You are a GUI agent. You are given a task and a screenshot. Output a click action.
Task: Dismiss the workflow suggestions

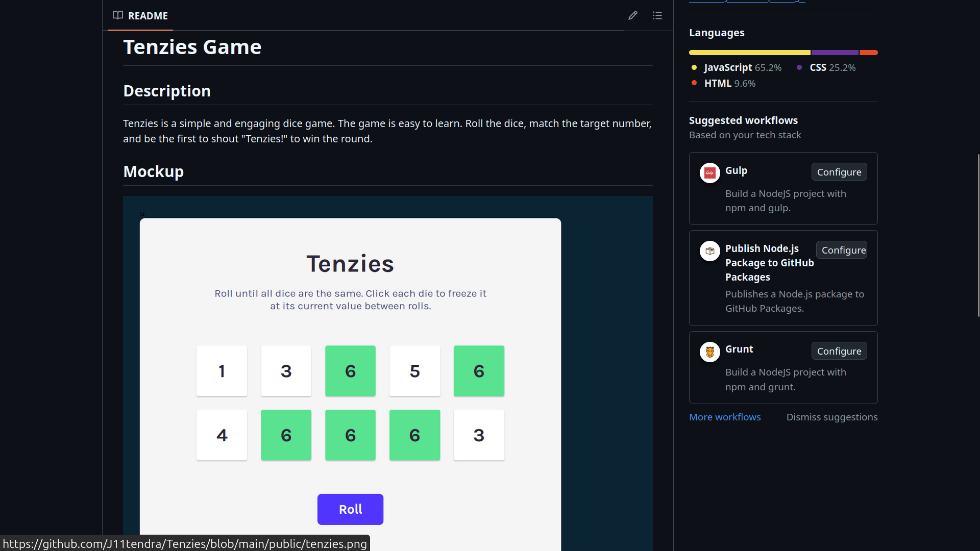pos(831,417)
